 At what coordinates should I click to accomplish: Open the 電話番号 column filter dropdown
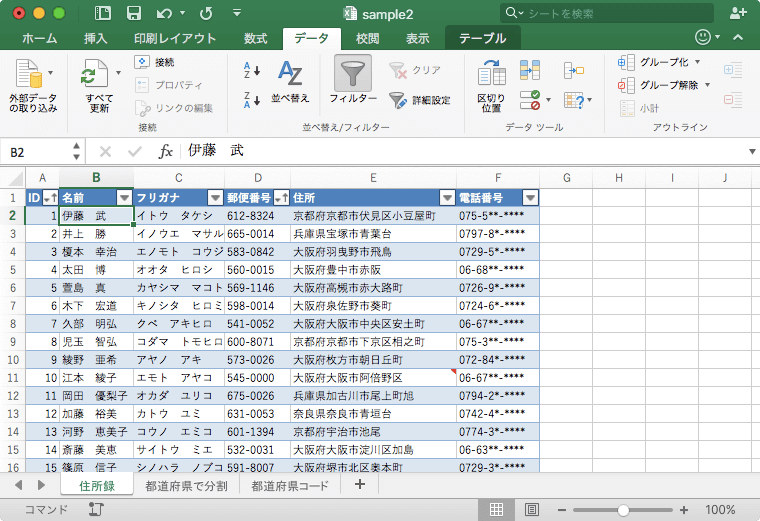click(x=531, y=198)
